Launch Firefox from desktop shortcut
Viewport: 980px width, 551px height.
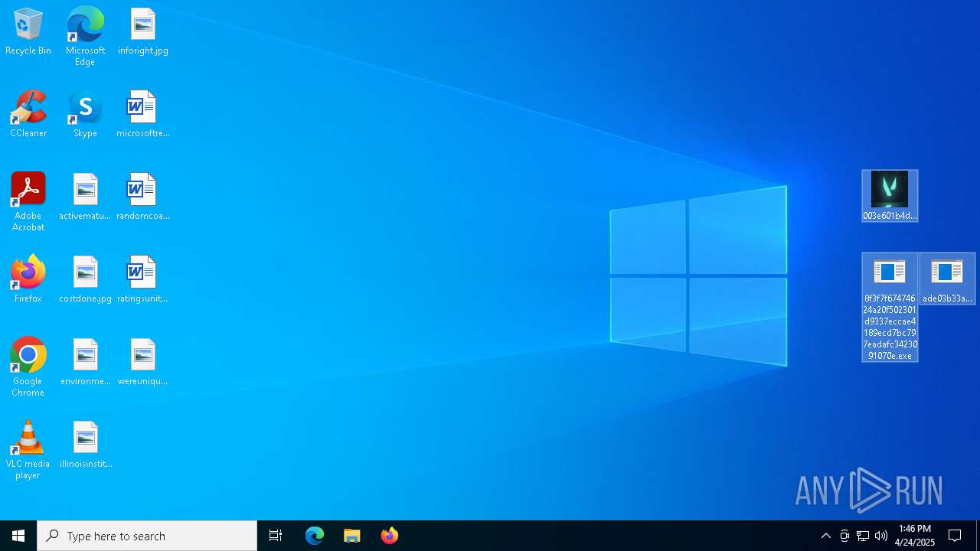click(28, 280)
